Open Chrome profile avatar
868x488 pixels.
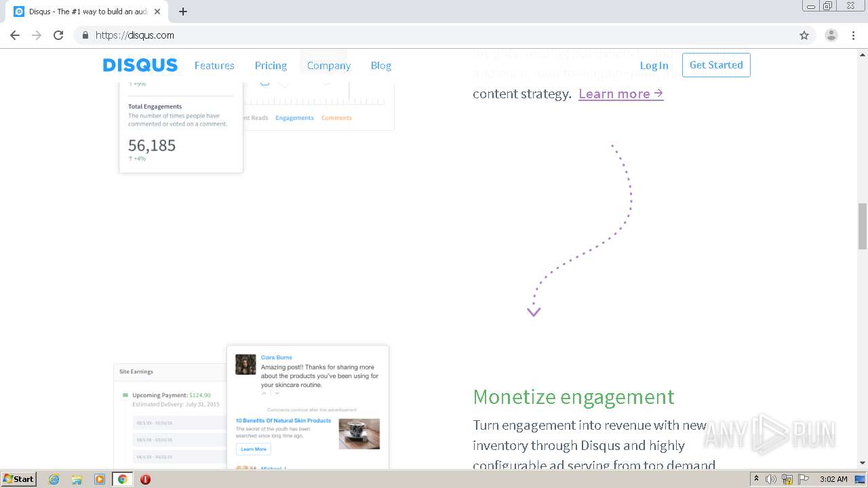(x=831, y=35)
